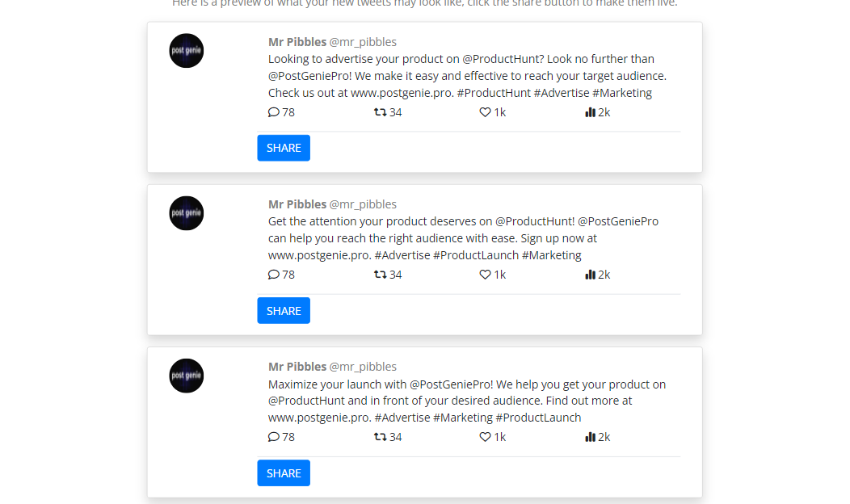Share the first tweet about advertising on ProductHunt
This screenshot has height=504, width=850.
284,148
